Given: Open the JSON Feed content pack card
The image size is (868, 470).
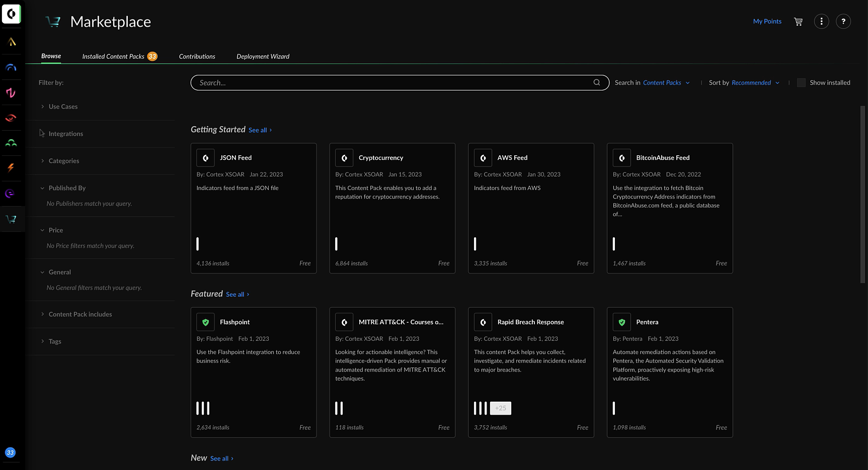Looking at the screenshot, I should point(254,208).
